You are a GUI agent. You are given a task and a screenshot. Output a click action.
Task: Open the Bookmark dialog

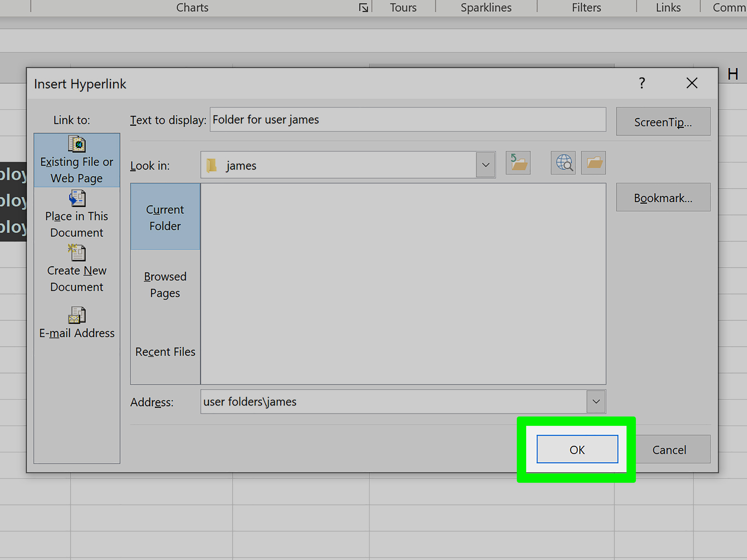(x=663, y=197)
